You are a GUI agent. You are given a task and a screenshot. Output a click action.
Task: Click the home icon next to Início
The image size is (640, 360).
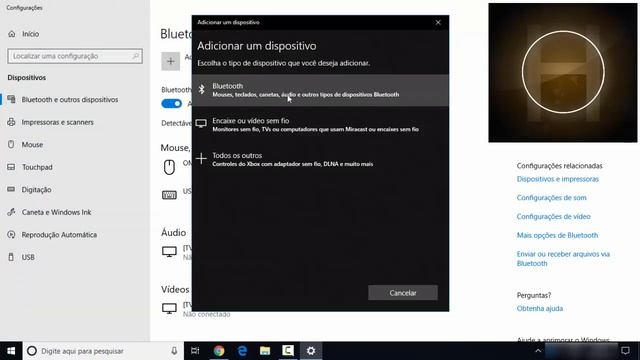click(12, 34)
